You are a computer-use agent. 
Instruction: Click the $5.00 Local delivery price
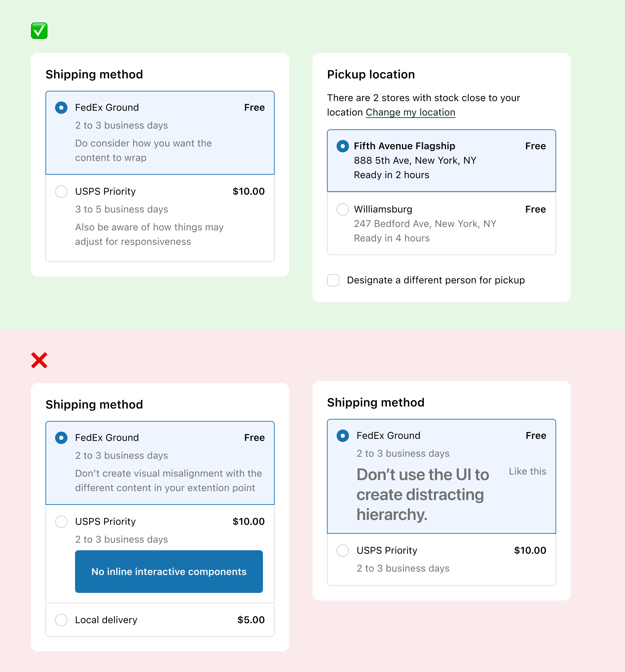(251, 620)
